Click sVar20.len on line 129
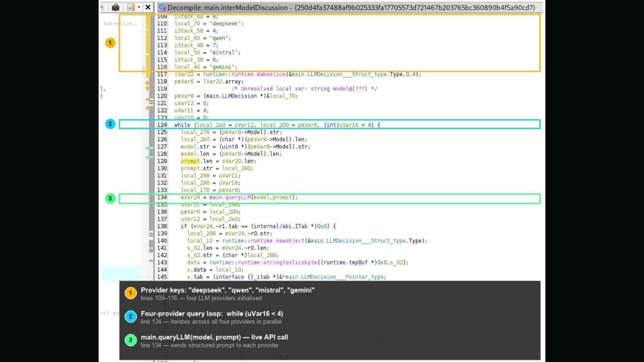This screenshot has width=644, height=362. (x=238, y=161)
